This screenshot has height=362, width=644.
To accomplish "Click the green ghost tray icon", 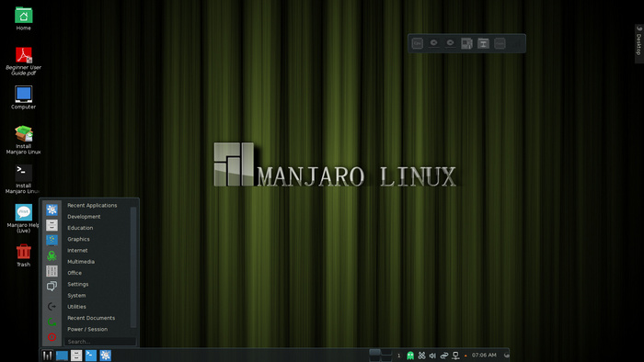I will point(410,356).
